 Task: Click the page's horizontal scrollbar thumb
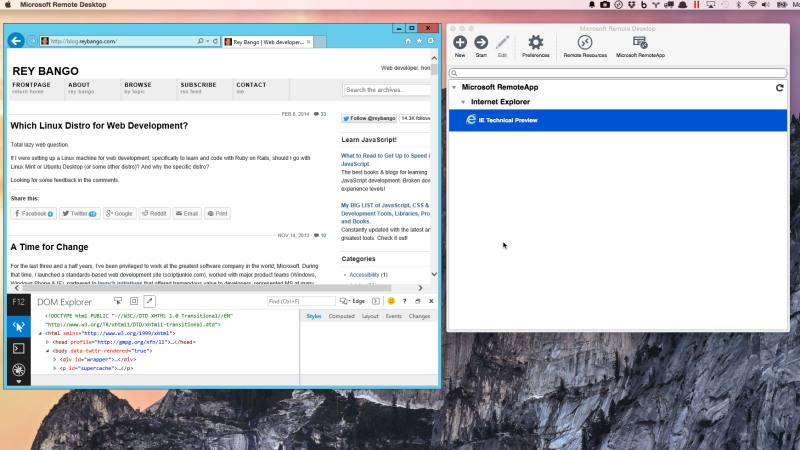pos(206,288)
